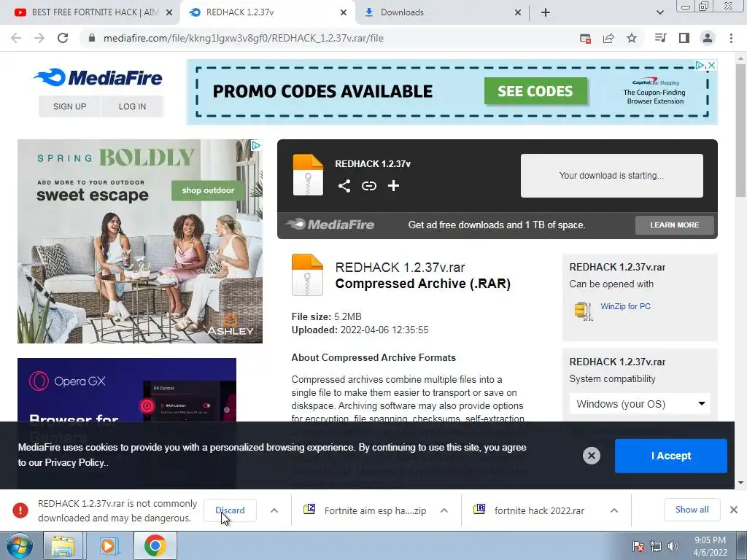Click the volume speaker tray icon

click(673, 545)
